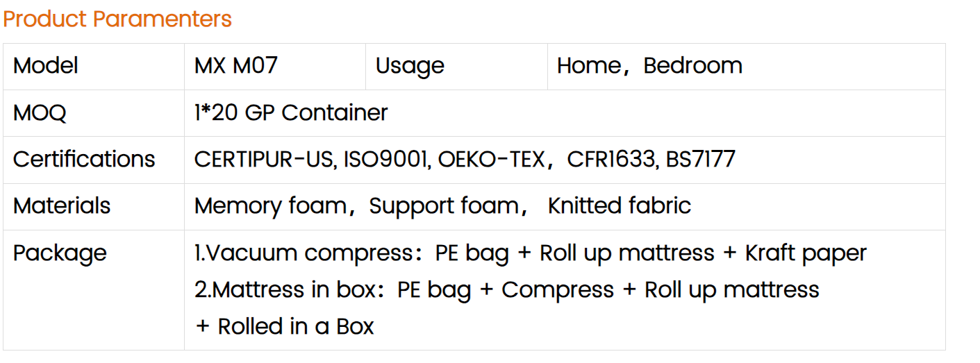Click the CERTIPUR-US certification text

click(265, 160)
